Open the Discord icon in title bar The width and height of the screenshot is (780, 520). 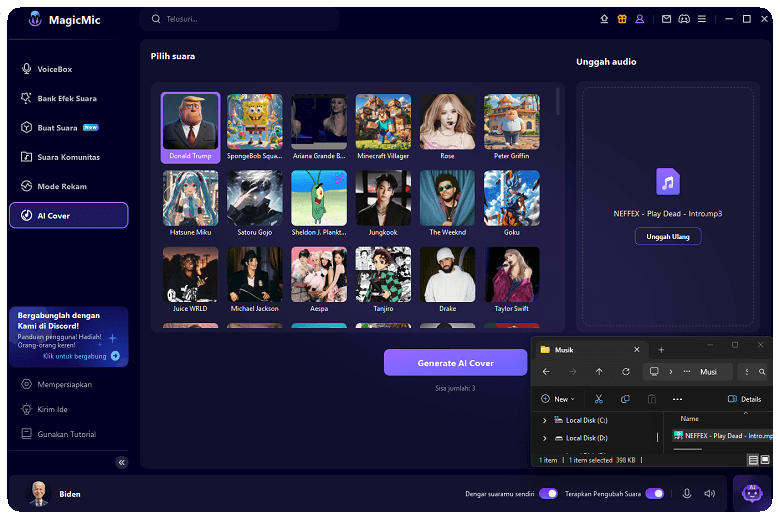click(x=684, y=19)
